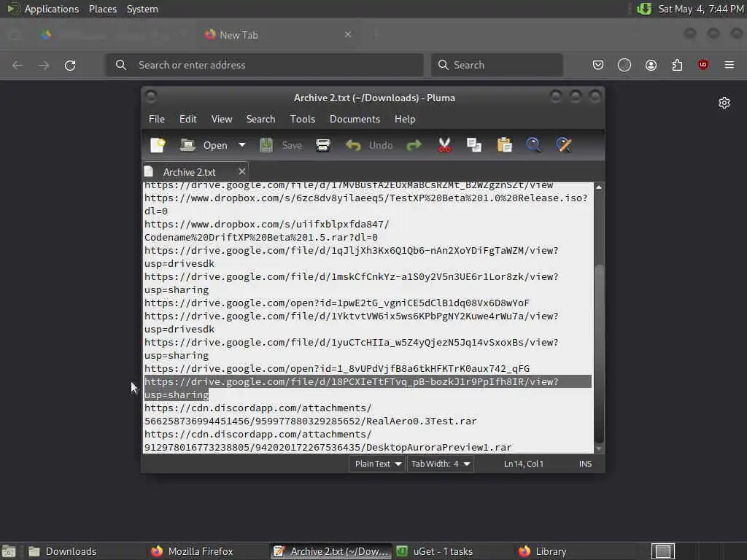Open the uBlock Origin extension icon

[703, 65]
